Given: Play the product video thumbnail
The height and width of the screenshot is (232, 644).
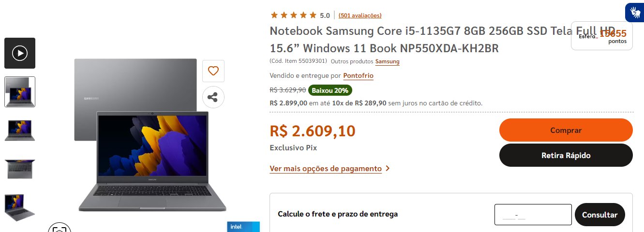Looking at the screenshot, I should click(20, 53).
